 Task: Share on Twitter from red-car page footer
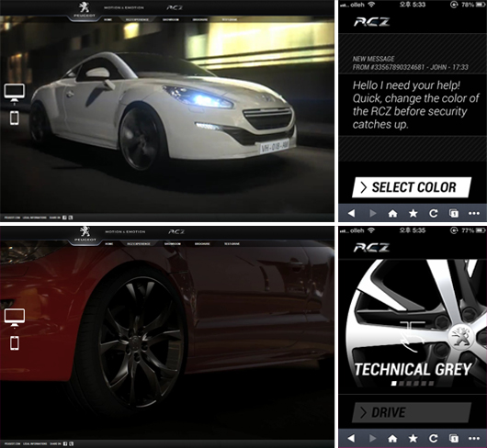click(71, 443)
